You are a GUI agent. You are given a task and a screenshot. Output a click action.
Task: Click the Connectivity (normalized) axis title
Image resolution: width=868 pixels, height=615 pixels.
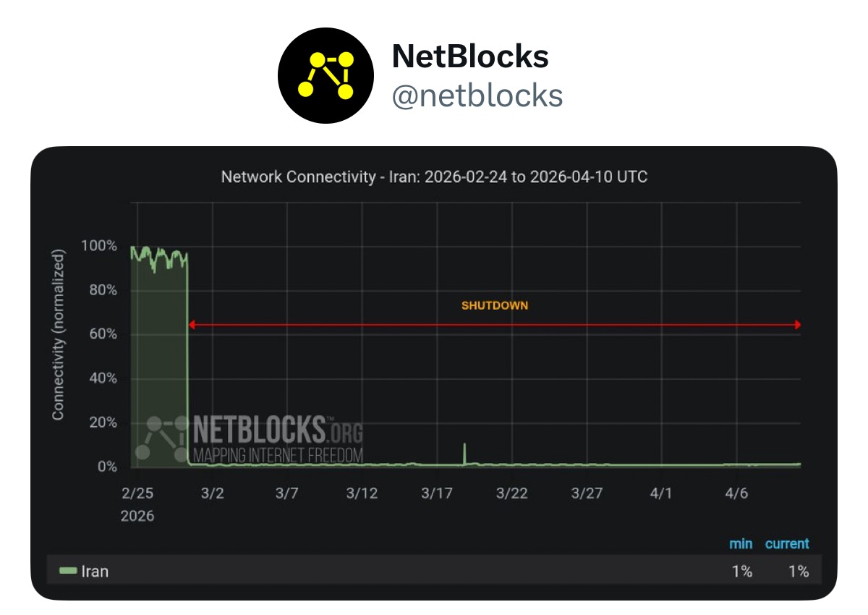(x=59, y=335)
